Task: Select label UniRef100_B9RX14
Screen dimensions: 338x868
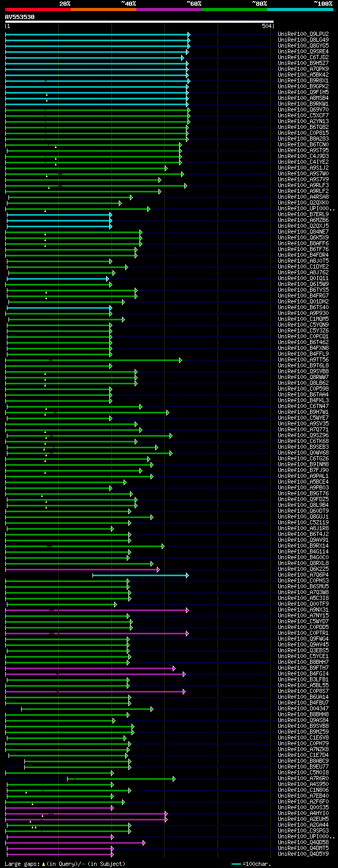Action: click(x=303, y=546)
